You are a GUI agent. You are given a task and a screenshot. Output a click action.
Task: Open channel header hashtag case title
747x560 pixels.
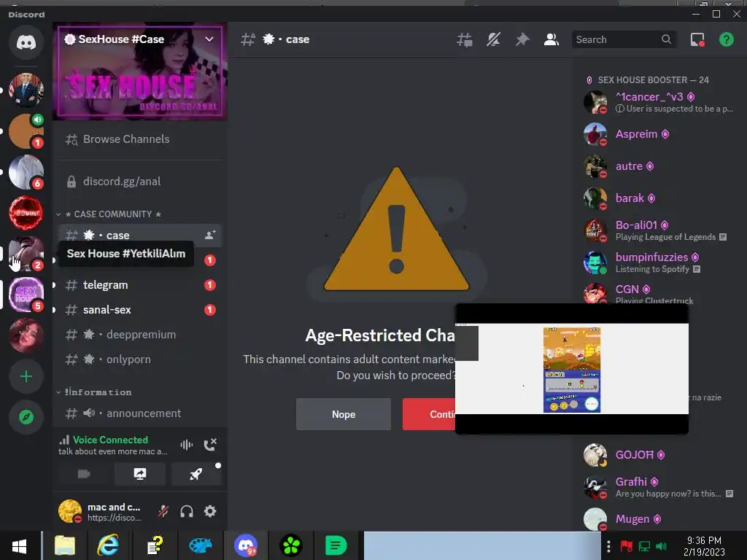pos(276,39)
